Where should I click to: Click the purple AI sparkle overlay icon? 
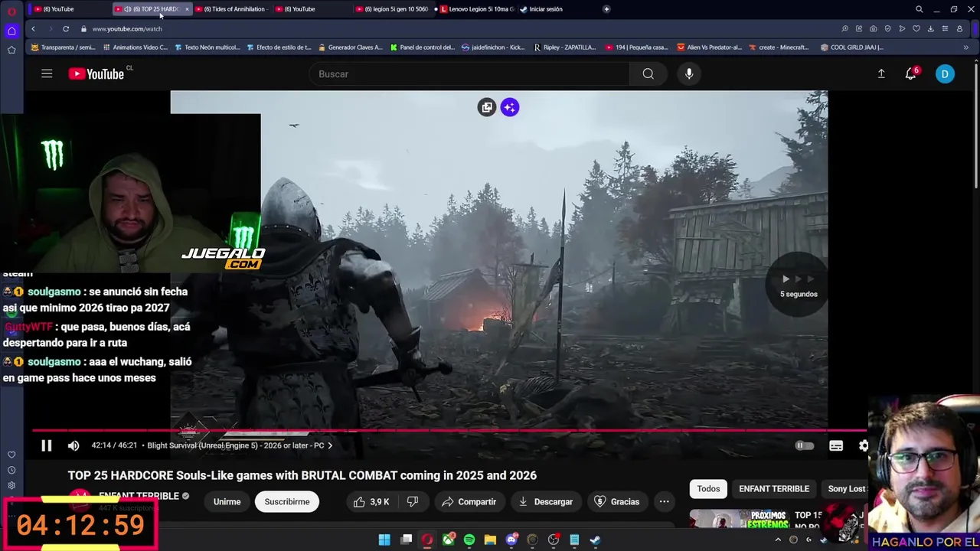(510, 107)
